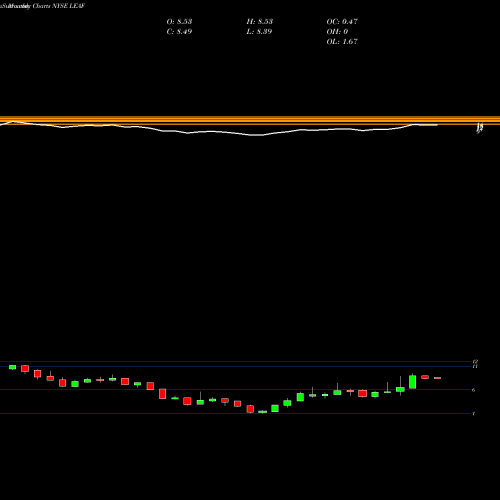Select the OL: 1.67 readout

pos(342,41)
